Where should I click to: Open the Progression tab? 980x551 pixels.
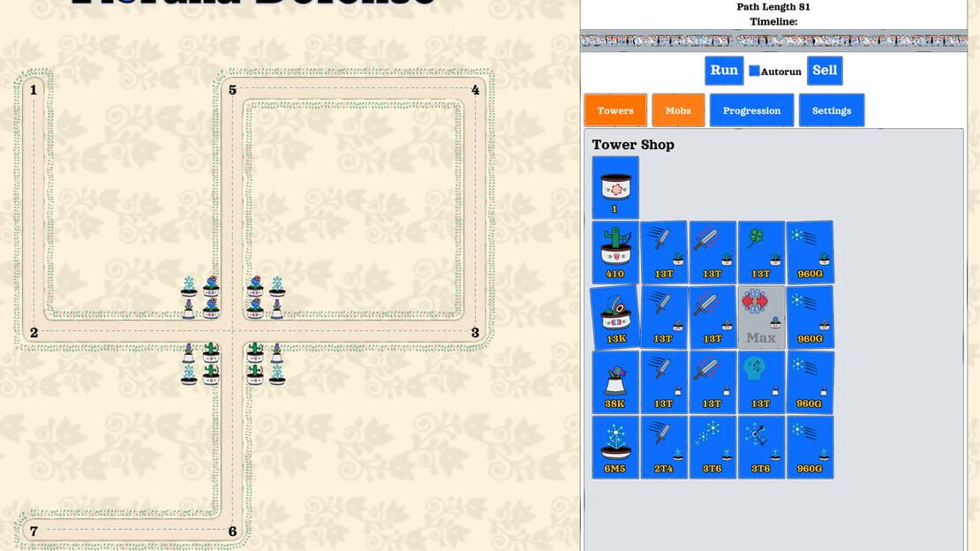point(752,110)
